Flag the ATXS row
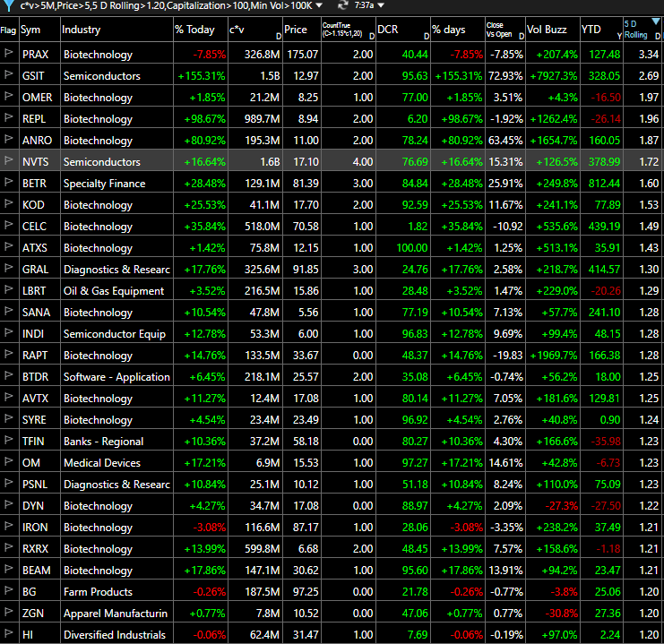 pos(8,246)
